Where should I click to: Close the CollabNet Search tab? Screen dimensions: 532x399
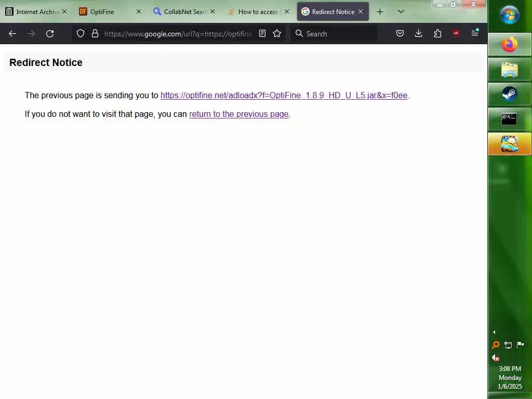click(212, 11)
